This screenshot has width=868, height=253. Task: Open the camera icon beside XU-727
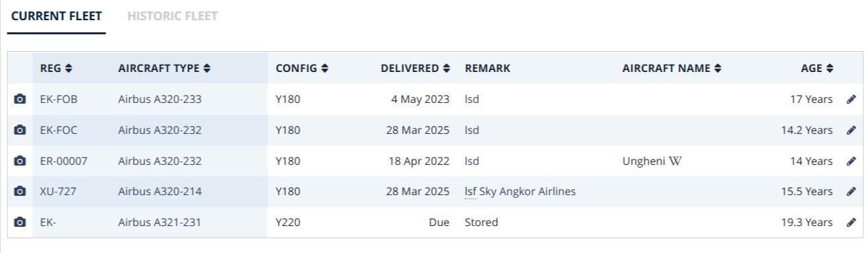tap(20, 192)
